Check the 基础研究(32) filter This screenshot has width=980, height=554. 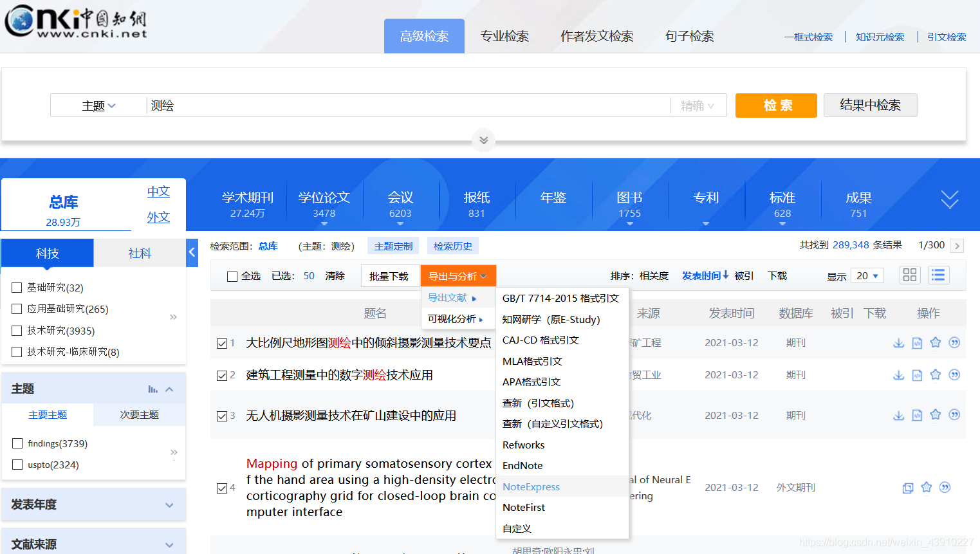pyautogui.click(x=17, y=288)
